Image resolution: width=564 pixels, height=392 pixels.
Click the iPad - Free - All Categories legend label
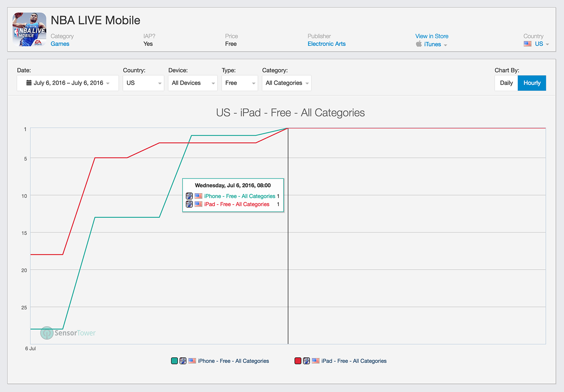pos(354,361)
